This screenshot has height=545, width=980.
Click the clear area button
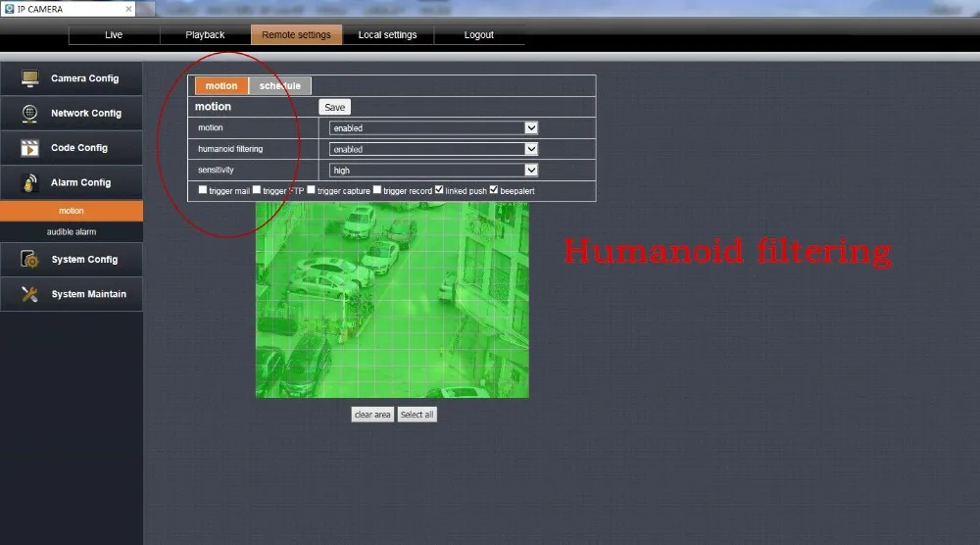click(372, 415)
